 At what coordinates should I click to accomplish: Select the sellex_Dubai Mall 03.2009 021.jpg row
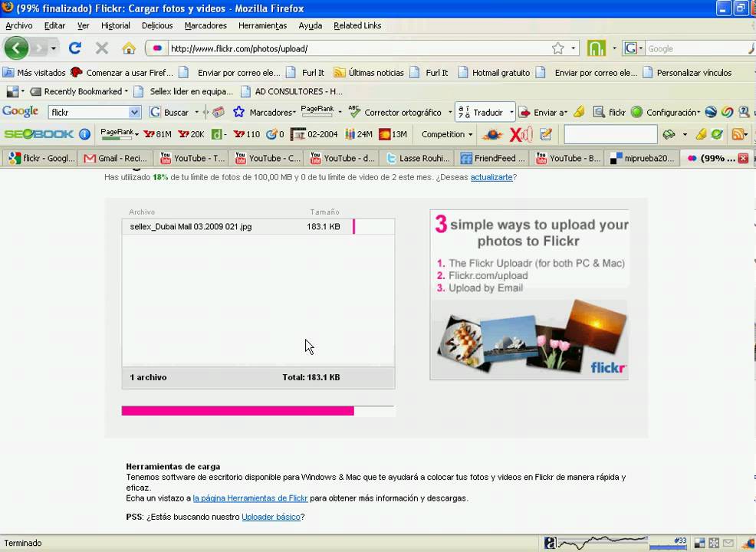pos(258,227)
